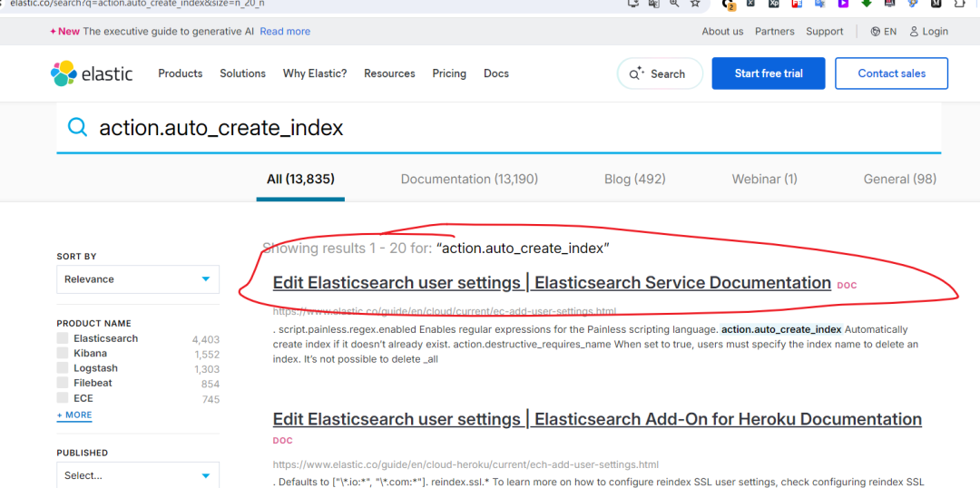Click the ech-add-user-settings.html URL

(465, 465)
